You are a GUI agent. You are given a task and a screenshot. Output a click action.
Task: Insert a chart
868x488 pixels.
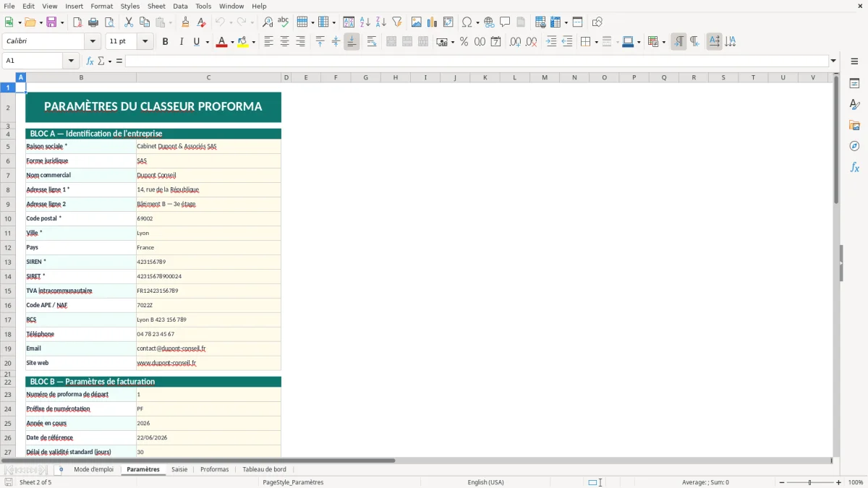click(x=433, y=22)
